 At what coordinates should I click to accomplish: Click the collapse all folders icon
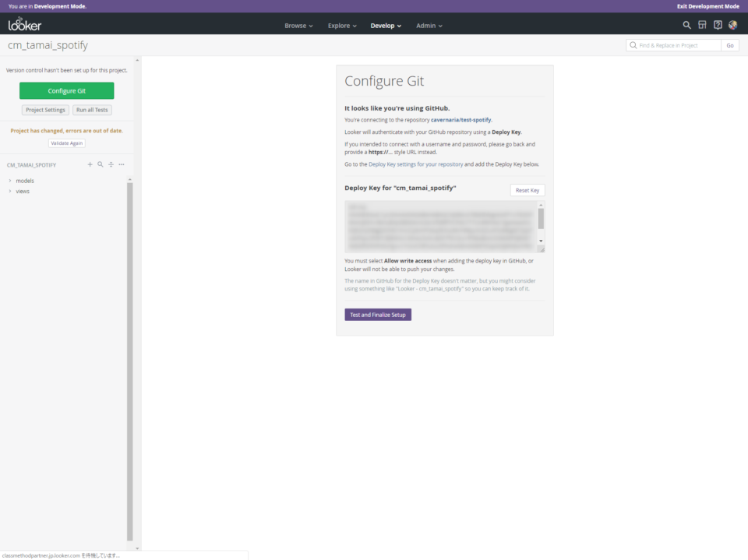(111, 164)
